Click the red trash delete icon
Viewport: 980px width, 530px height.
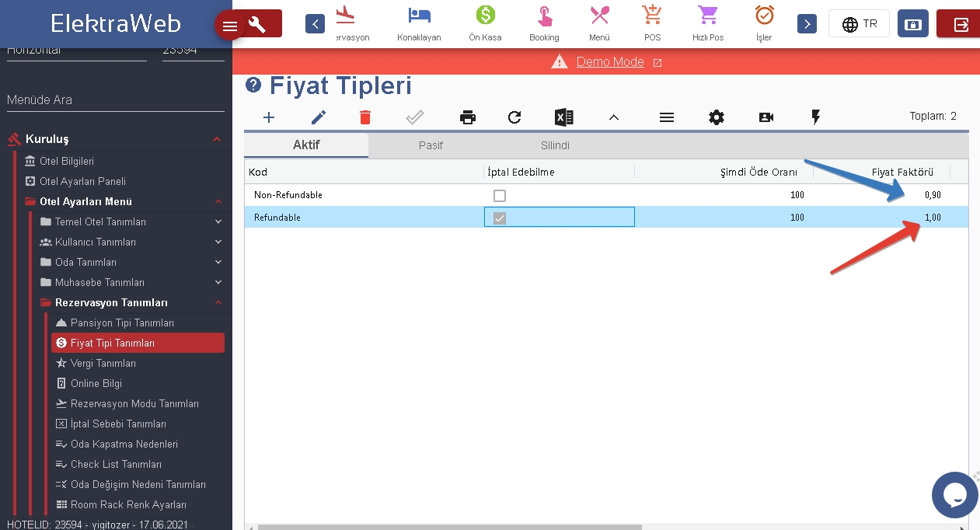tap(365, 117)
